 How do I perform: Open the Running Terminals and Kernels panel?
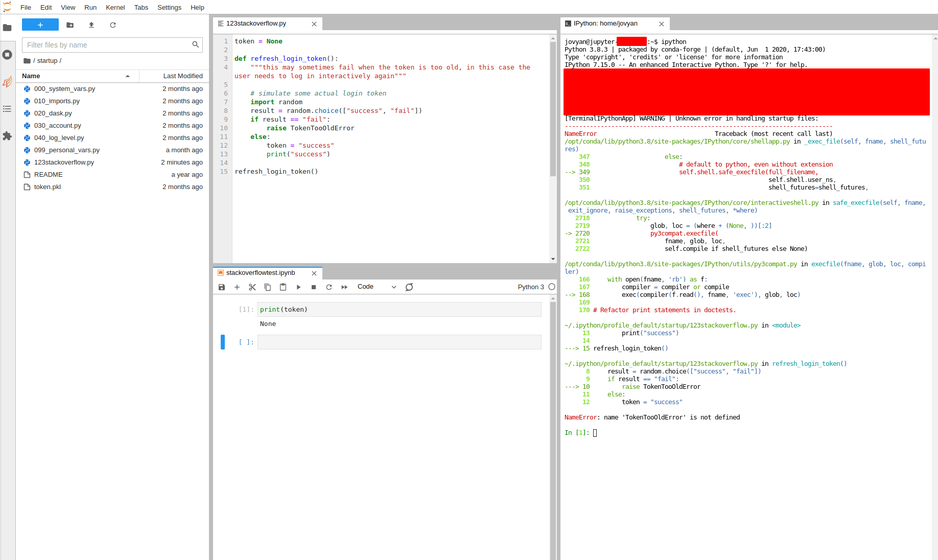tap(7, 55)
